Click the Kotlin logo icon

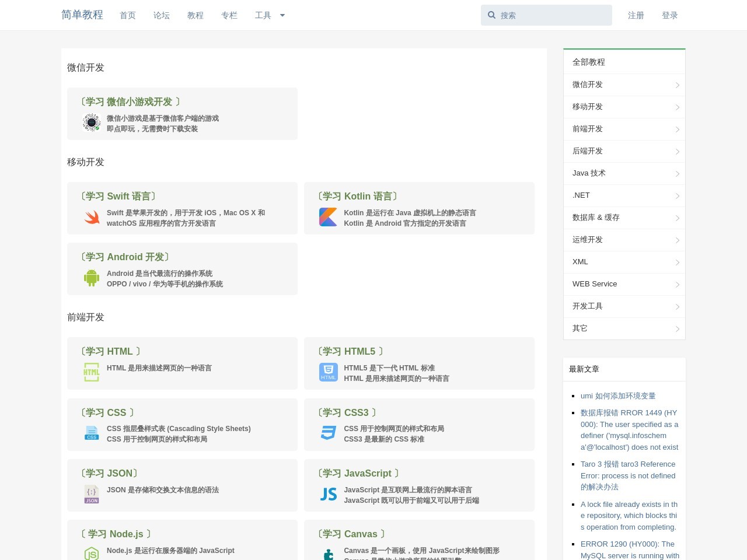tap(328, 217)
